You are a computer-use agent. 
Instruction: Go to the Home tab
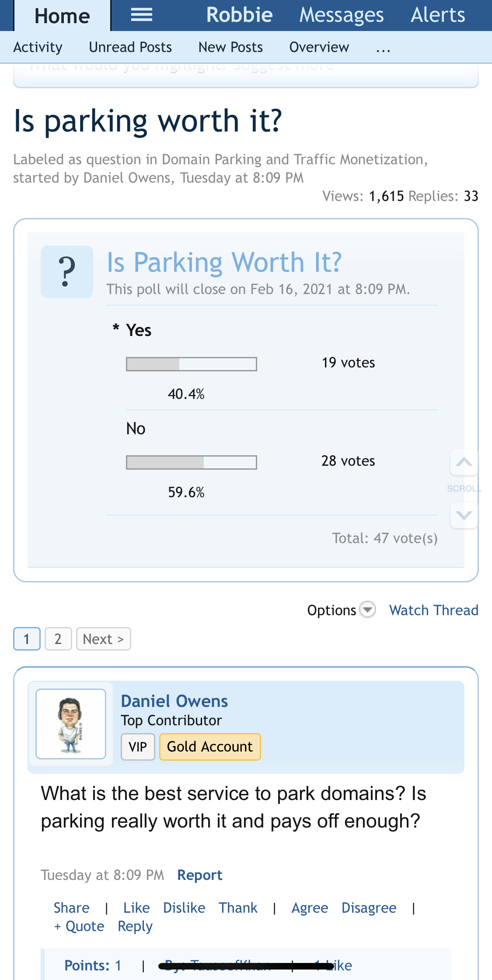[62, 16]
